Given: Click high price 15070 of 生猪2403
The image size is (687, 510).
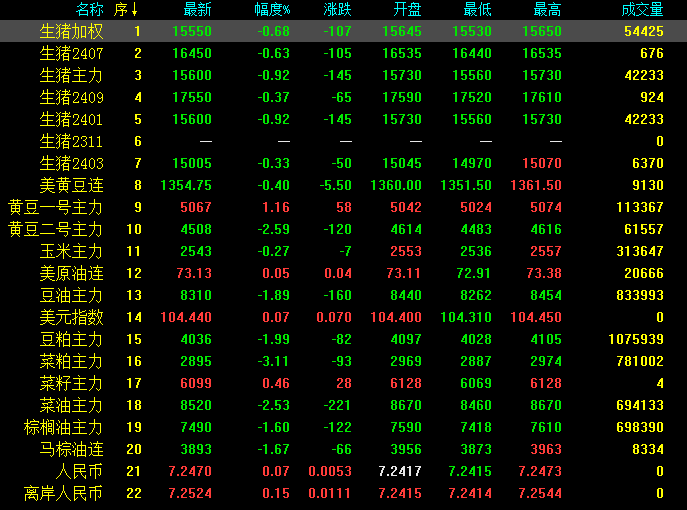Looking at the screenshot, I should pos(542,163).
